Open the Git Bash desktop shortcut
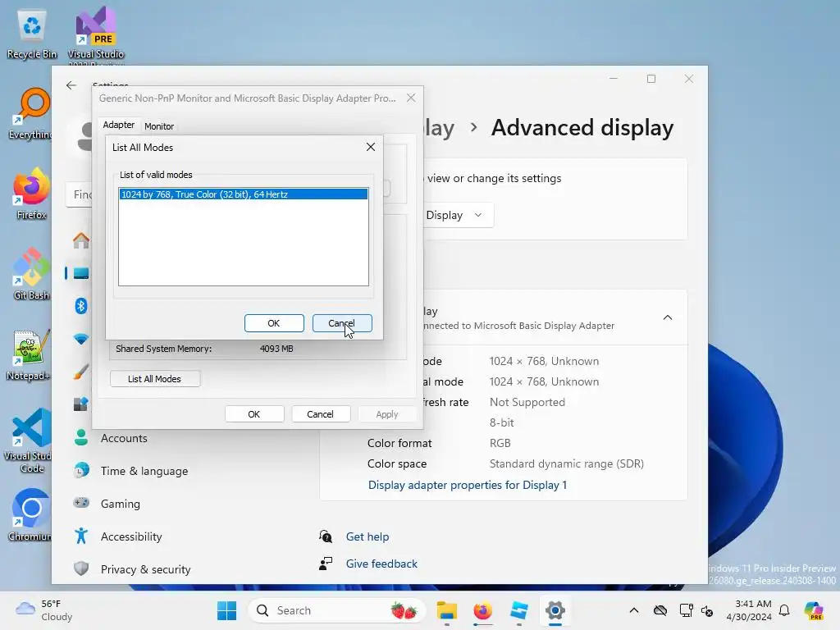The width and height of the screenshot is (840, 630). pos(31,274)
